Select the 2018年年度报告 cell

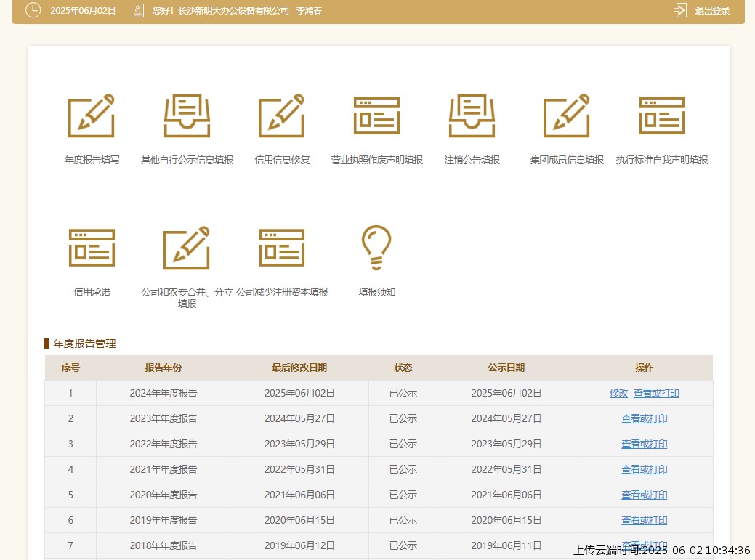163,545
